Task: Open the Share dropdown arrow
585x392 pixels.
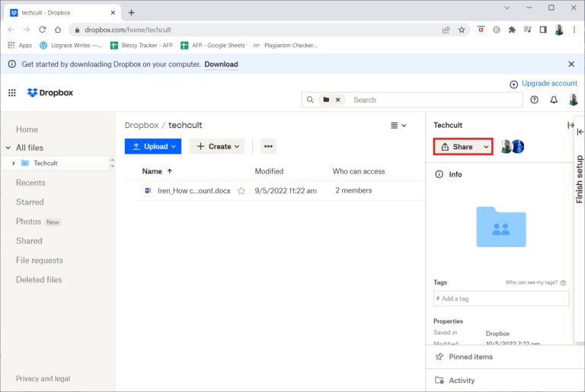Action: (486, 147)
